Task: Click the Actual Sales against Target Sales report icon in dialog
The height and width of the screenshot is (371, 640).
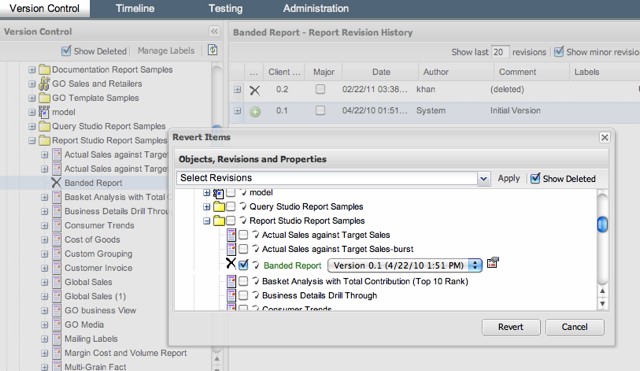Action: 231,235
